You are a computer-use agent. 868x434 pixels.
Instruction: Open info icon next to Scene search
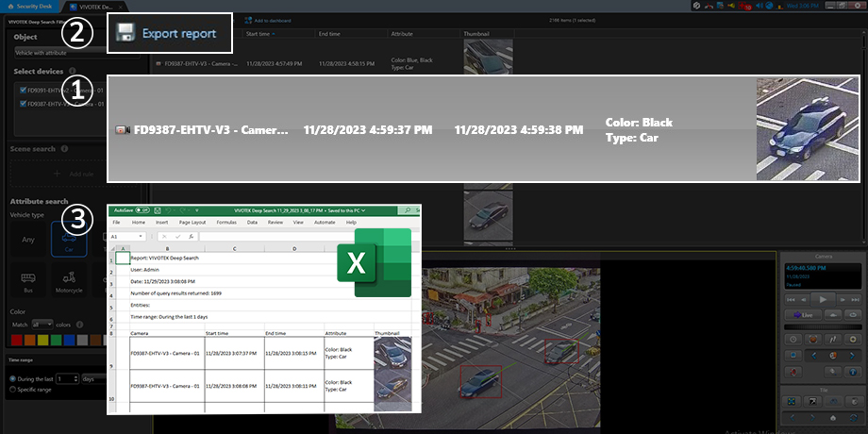64,149
